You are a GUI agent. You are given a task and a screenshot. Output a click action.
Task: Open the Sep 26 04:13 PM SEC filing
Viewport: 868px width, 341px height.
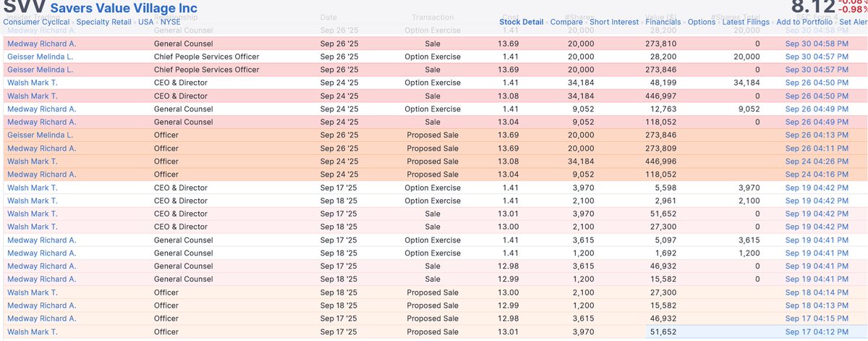tap(817, 135)
